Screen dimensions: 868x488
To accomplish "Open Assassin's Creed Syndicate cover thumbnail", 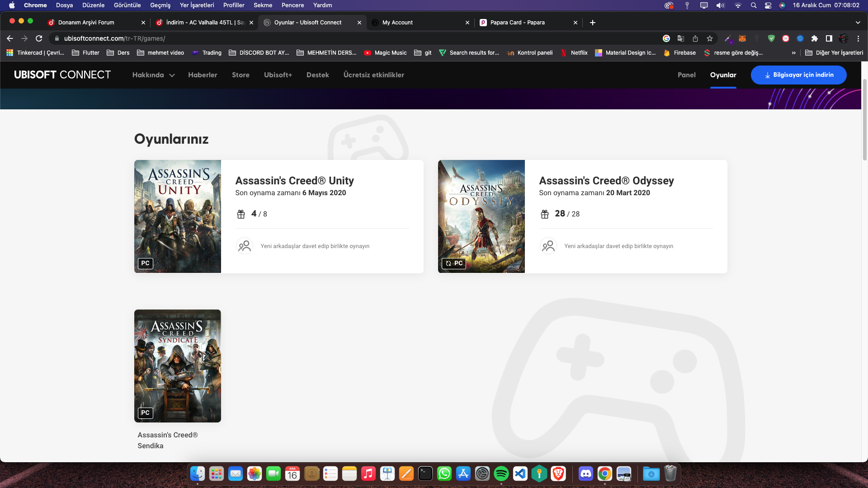I will click(177, 366).
